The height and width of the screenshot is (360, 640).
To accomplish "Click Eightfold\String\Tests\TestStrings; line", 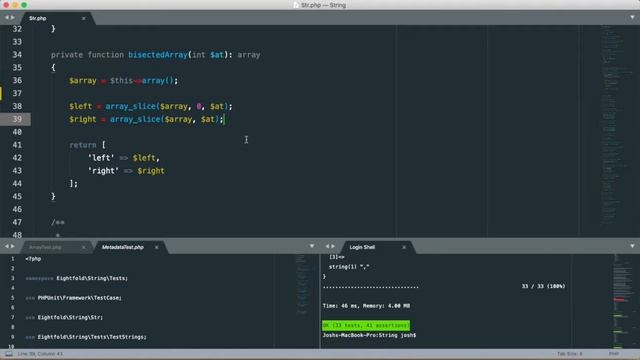I will coord(92,337).
